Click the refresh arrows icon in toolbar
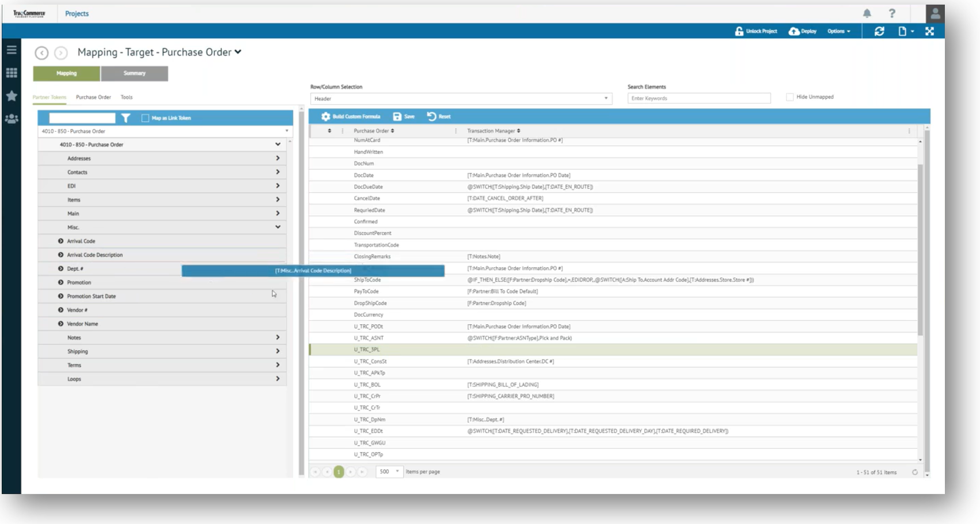 click(879, 31)
